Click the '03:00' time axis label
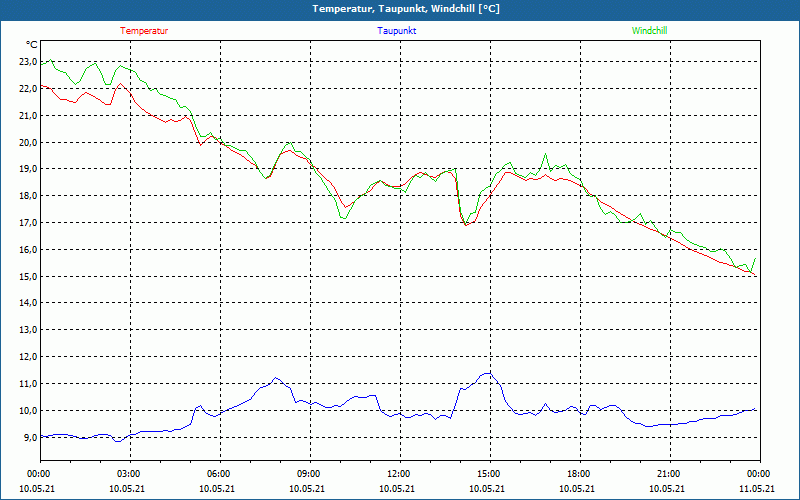 127,474
